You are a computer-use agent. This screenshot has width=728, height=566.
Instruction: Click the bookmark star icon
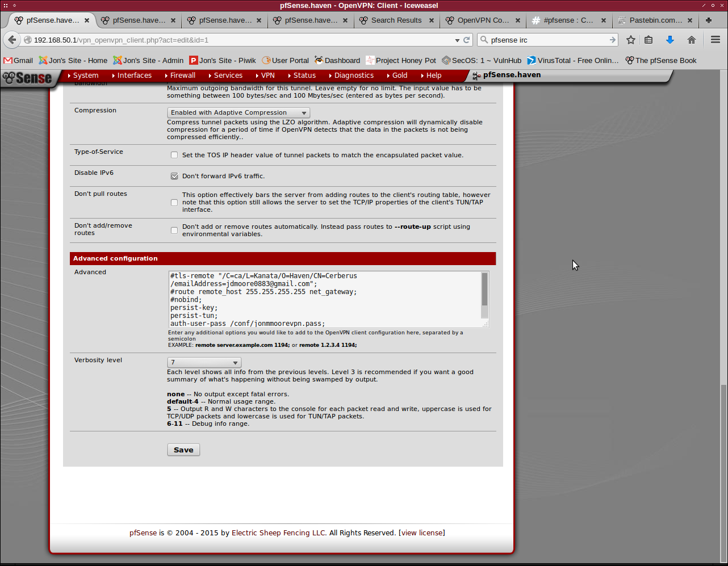pyautogui.click(x=630, y=40)
